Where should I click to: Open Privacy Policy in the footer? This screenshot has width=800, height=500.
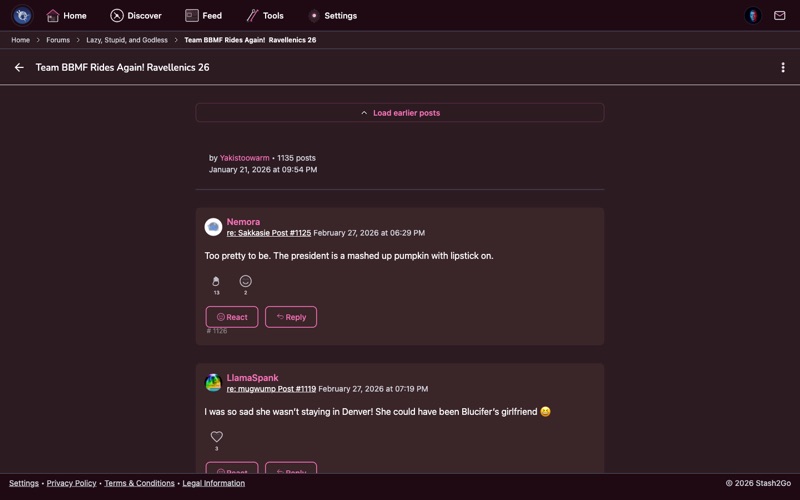[71, 483]
